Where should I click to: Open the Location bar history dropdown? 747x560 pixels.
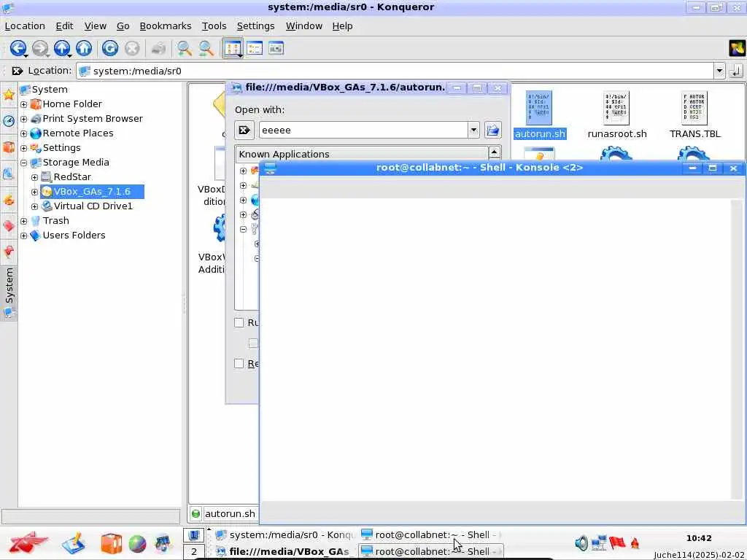[x=719, y=71]
